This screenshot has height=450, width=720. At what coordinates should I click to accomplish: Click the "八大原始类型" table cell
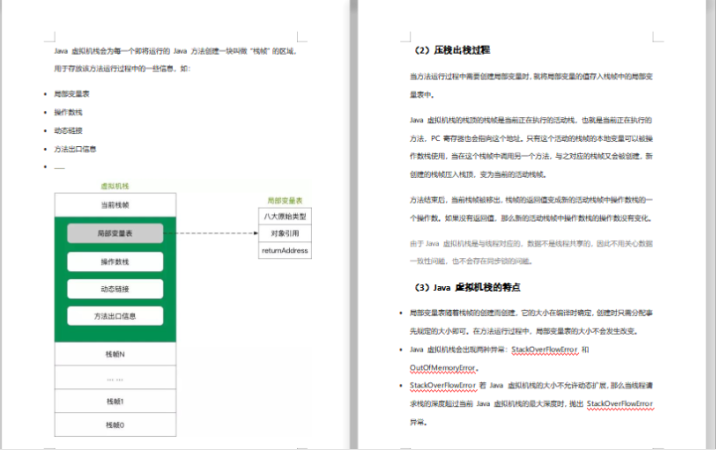click(285, 216)
